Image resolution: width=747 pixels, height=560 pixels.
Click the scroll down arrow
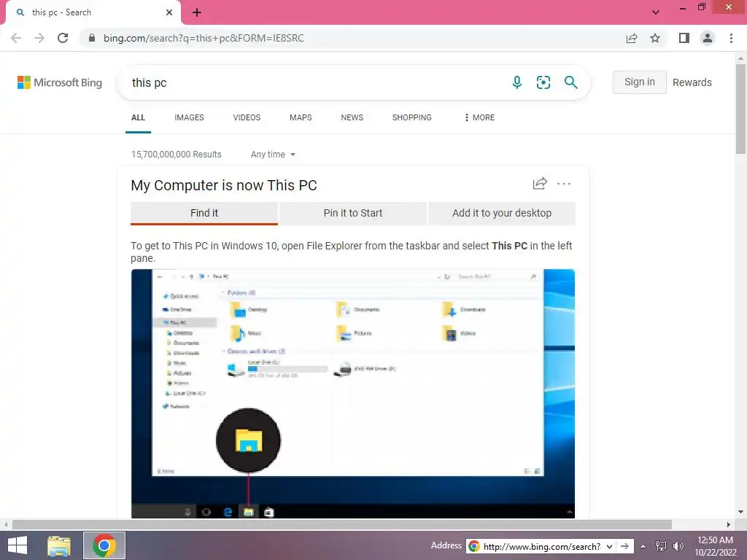pyautogui.click(x=740, y=513)
